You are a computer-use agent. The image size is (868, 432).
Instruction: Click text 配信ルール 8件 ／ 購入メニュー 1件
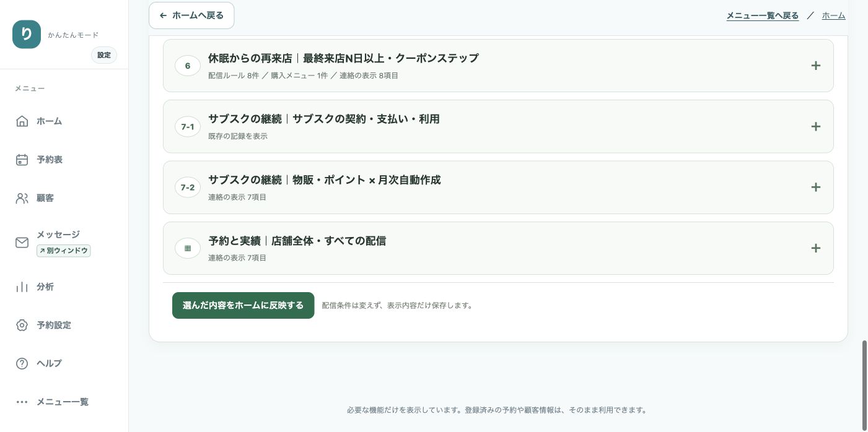pyautogui.click(x=268, y=76)
